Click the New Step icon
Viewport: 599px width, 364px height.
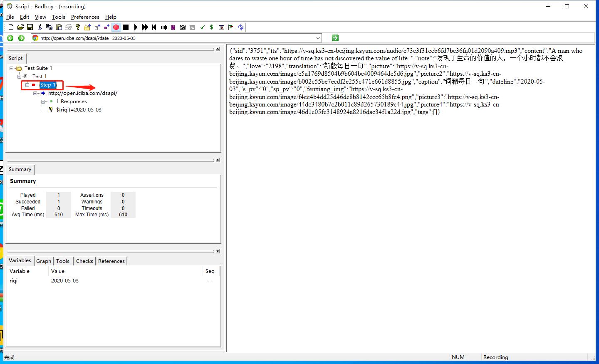106,27
